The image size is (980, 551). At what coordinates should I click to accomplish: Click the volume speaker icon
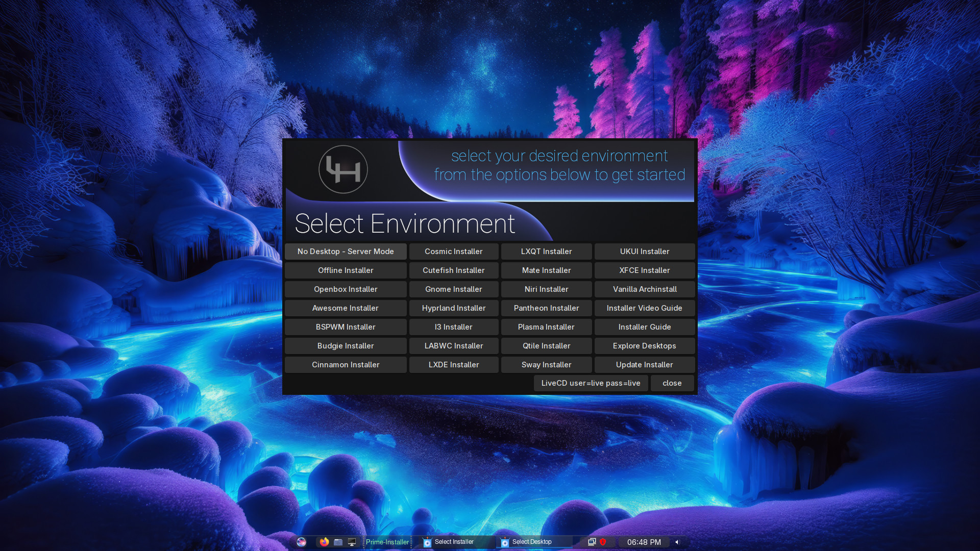click(677, 542)
